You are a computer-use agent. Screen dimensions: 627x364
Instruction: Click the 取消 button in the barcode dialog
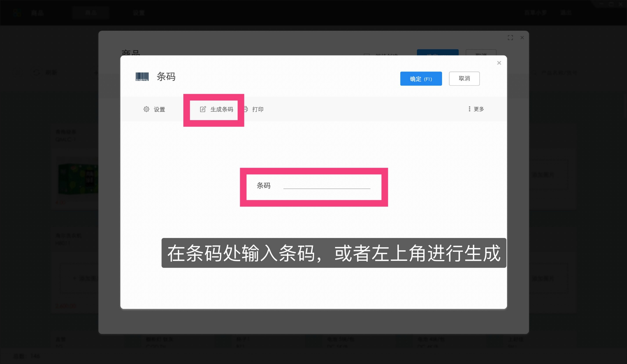[464, 78]
